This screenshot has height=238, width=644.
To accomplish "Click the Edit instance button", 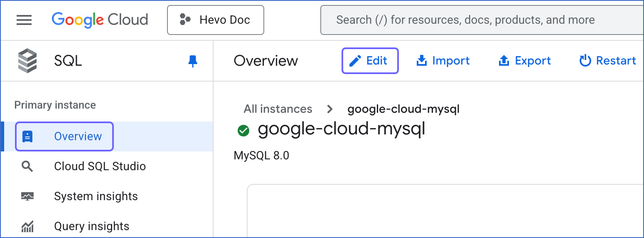I will click(x=370, y=61).
